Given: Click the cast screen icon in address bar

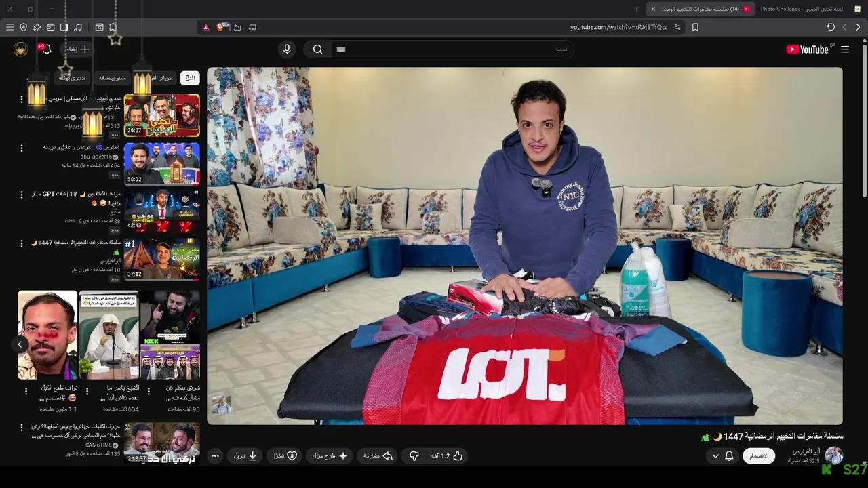Looking at the screenshot, I should point(252,27).
